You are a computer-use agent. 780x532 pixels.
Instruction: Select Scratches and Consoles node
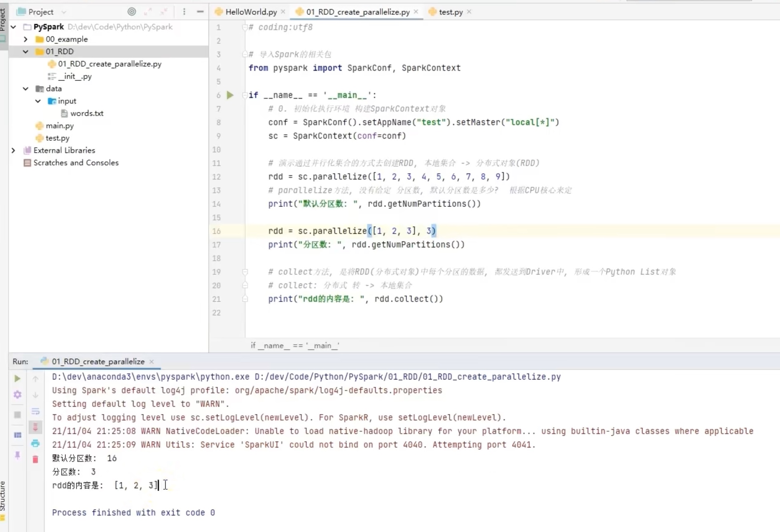(71, 163)
